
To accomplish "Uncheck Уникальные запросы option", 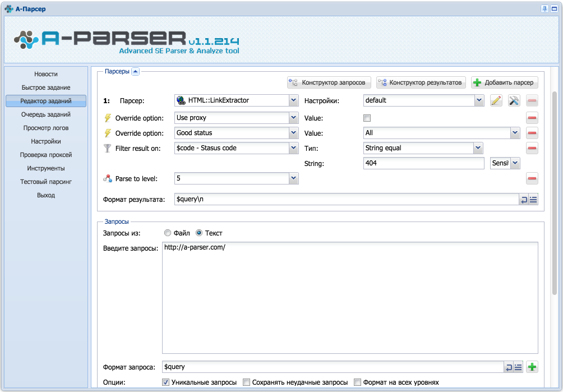I will tap(165, 382).
